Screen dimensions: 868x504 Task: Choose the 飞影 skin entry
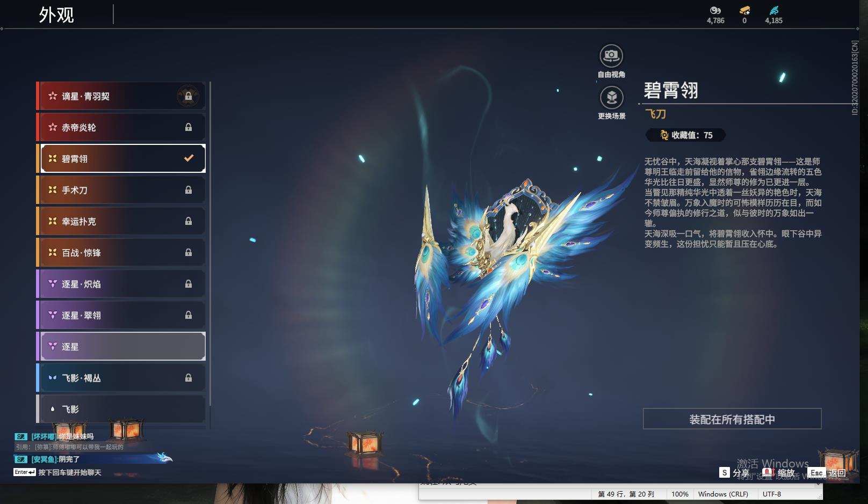[121, 409]
